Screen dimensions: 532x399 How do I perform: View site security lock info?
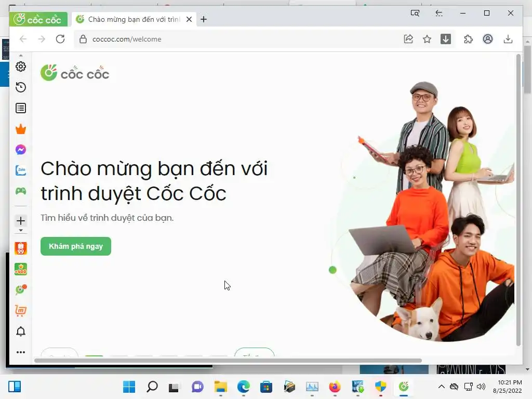[x=83, y=39]
